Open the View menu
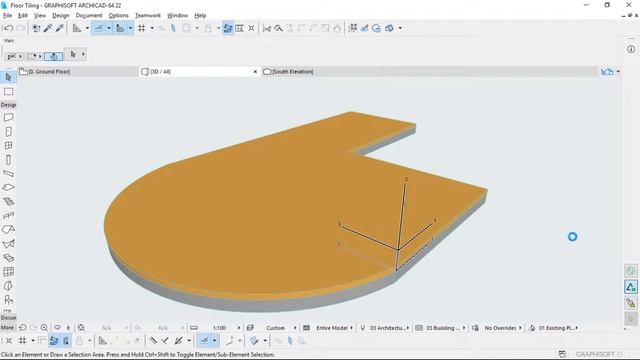Image resolution: width=640 pixels, height=360 pixels. click(40, 16)
